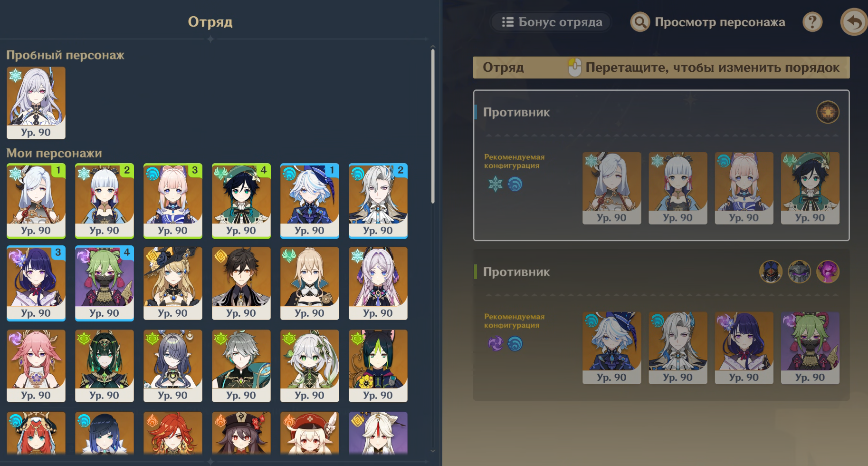Select the first Противник squad panel
The image size is (868, 466).
[661, 165]
